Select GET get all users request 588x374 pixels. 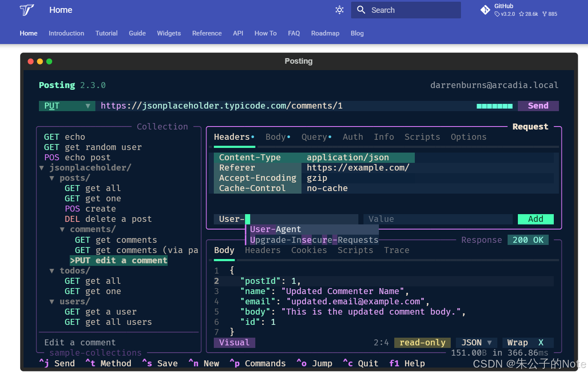[x=108, y=322]
